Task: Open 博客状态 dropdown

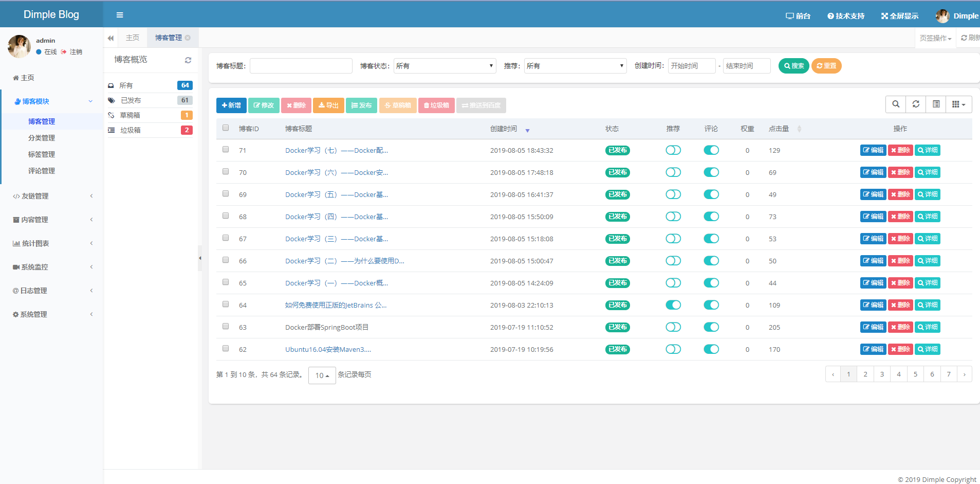Action: (445, 66)
